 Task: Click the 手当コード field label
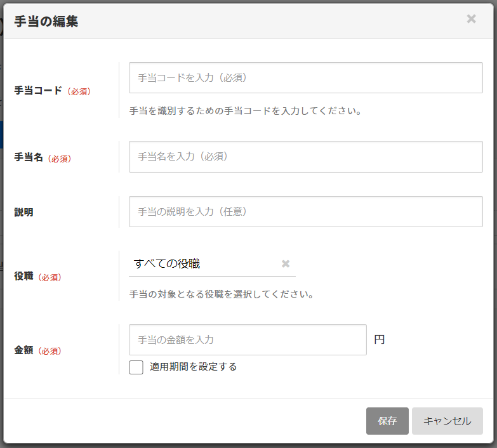click(38, 91)
